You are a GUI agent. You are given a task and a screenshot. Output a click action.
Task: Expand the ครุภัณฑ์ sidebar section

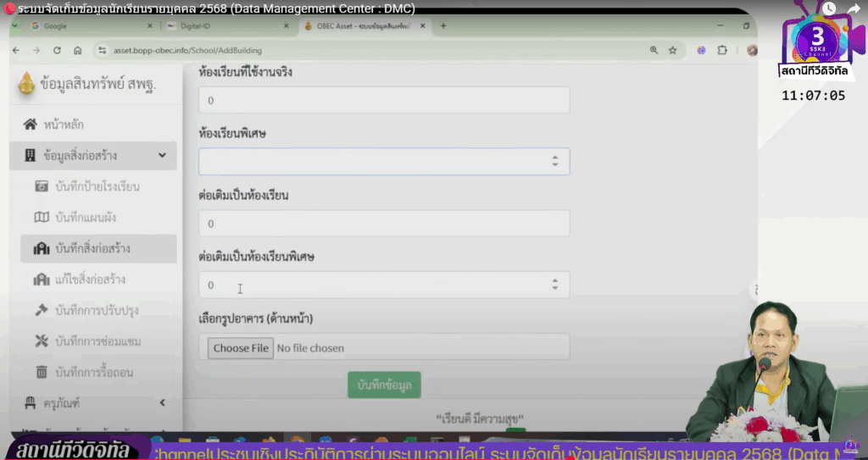click(162, 403)
